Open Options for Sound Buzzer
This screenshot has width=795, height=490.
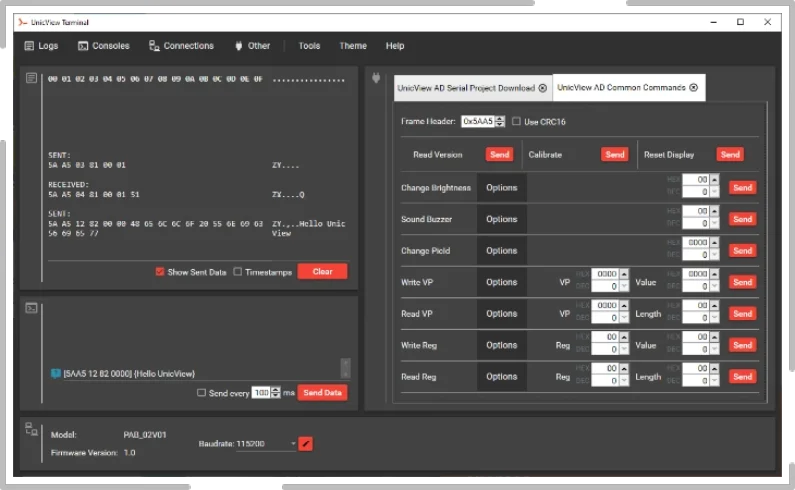[x=501, y=219]
